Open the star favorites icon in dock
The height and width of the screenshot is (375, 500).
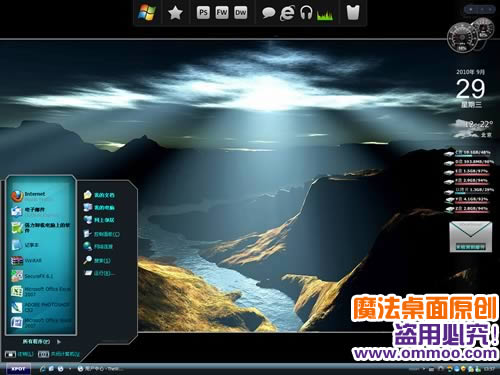(175, 13)
